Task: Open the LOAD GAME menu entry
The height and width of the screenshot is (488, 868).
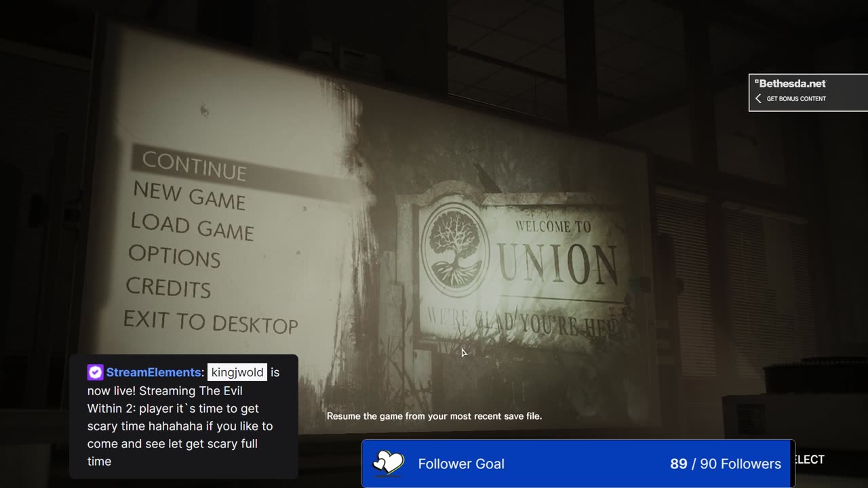Action: pyautogui.click(x=192, y=226)
